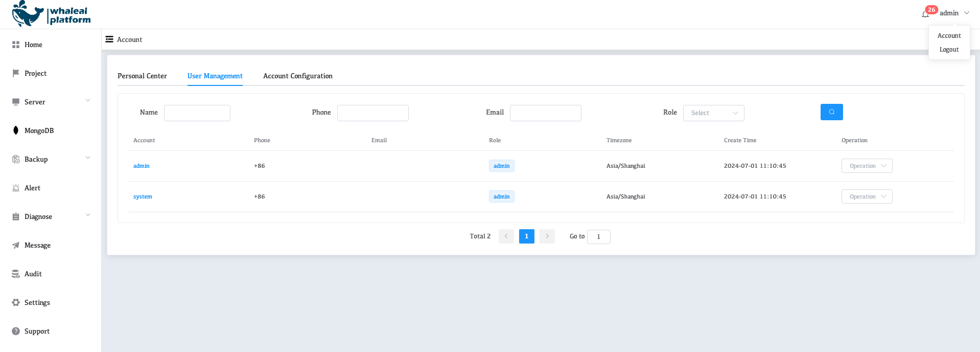The image size is (980, 352).
Task: Click the Email filter input field
Action: (x=545, y=113)
